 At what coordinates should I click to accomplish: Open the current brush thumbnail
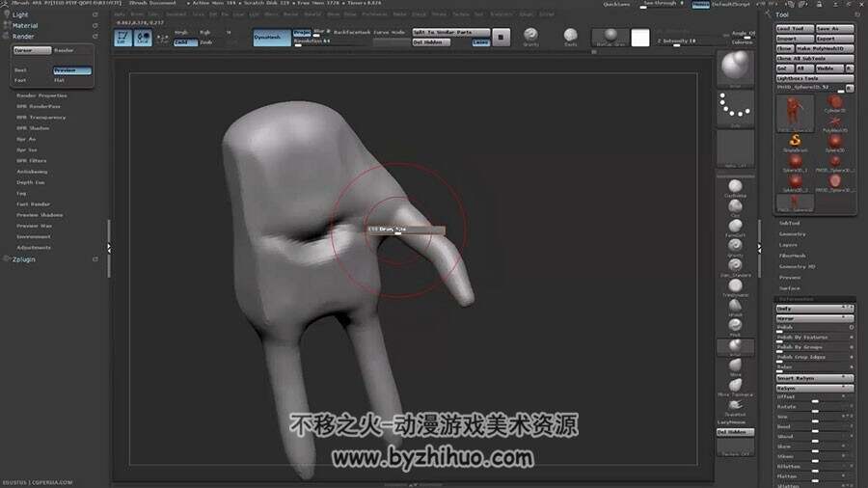(735, 68)
